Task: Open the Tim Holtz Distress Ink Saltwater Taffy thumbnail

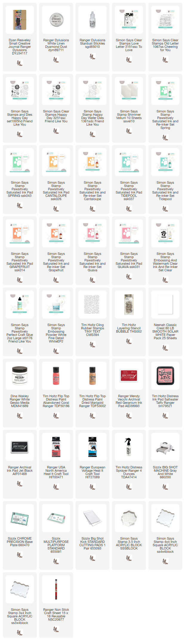Action: coord(165,376)
